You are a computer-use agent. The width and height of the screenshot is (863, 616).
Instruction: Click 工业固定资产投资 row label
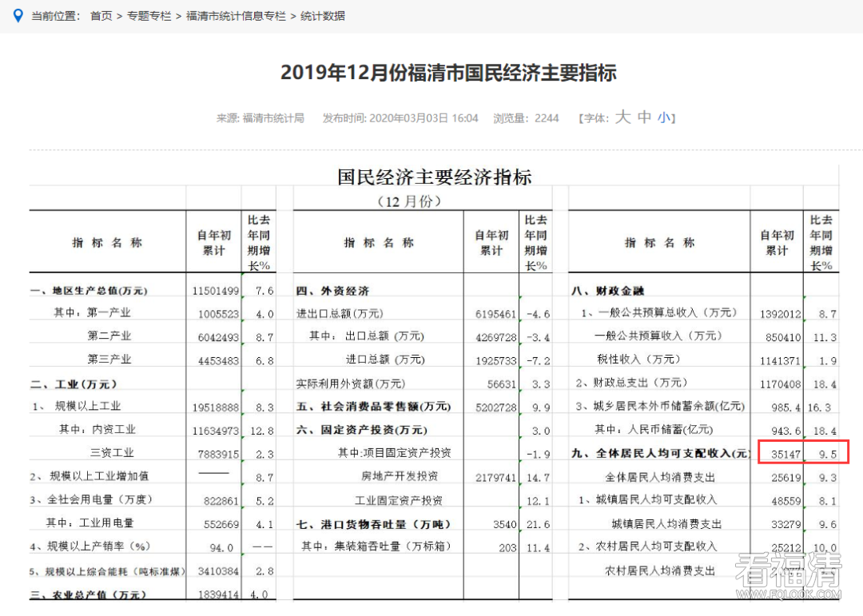coord(399,500)
